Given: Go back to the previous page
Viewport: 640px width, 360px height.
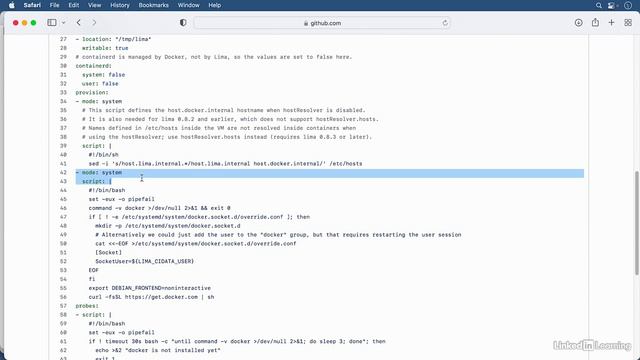Looking at the screenshot, I should [x=79, y=23].
